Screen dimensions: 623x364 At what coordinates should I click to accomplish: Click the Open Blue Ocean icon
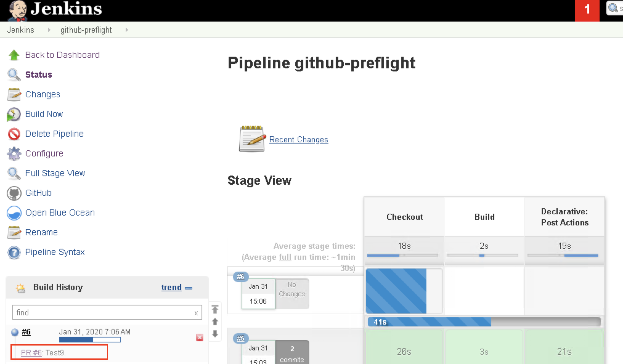14,213
